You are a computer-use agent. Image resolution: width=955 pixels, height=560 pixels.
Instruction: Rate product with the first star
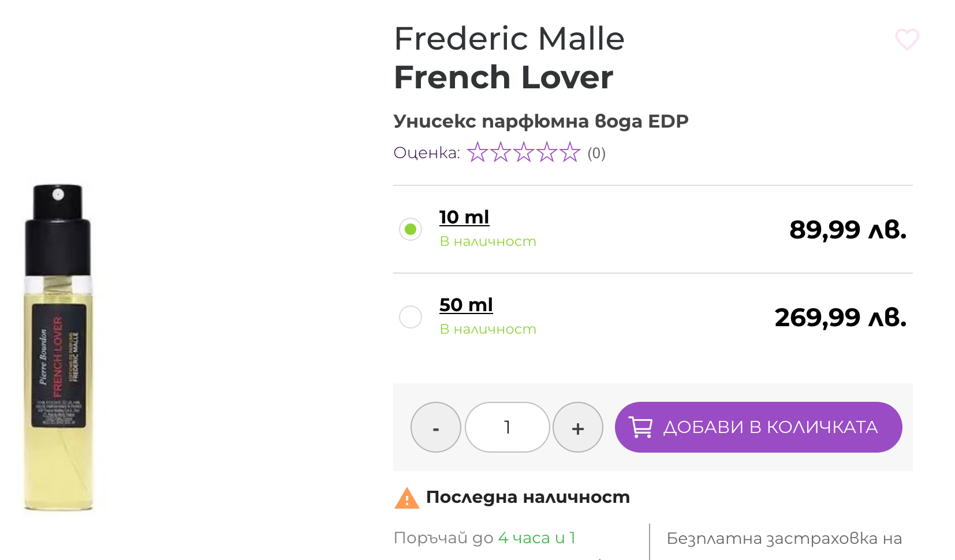click(x=477, y=152)
